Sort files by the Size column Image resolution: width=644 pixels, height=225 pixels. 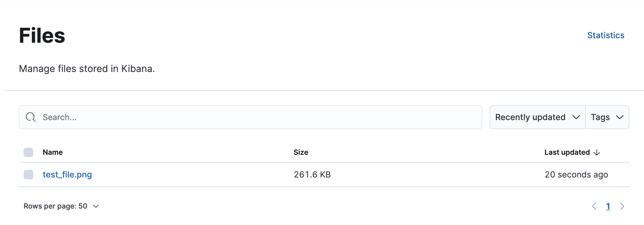click(x=301, y=152)
